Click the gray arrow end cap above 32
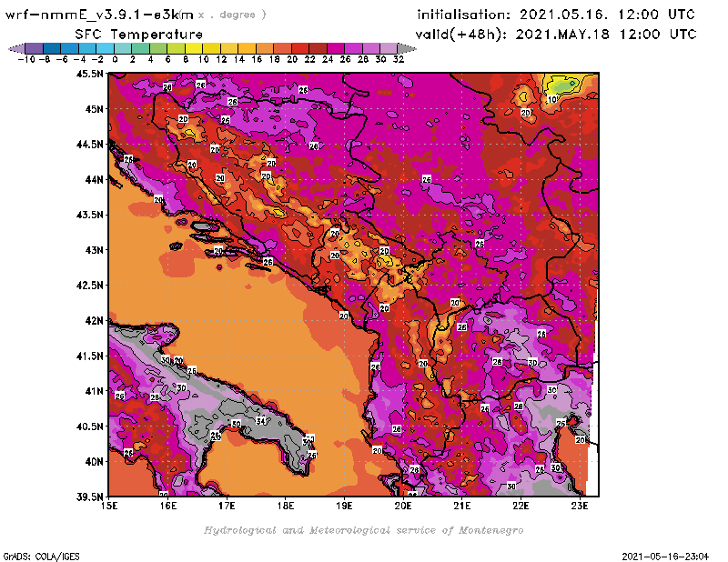Viewport: 728px width, 562px height. (x=407, y=48)
